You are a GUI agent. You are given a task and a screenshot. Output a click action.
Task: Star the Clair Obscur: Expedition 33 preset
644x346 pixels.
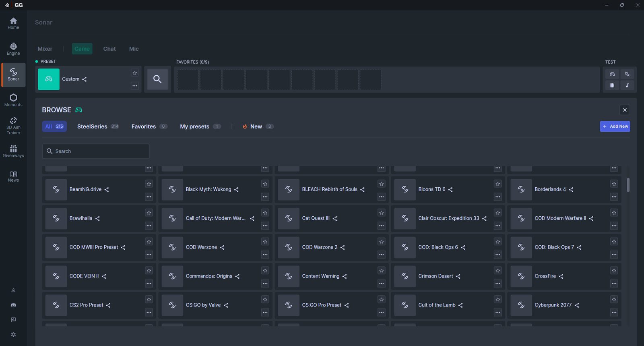pos(498,213)
